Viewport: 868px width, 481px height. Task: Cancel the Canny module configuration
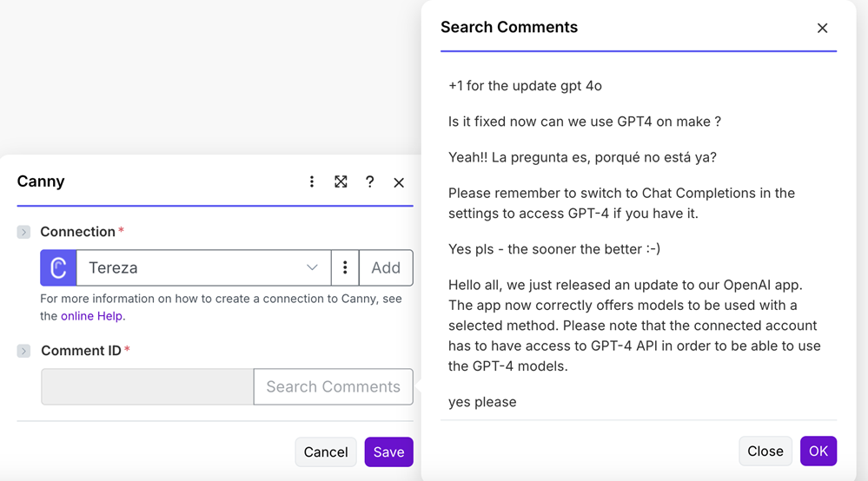click(x=326, y=451)
